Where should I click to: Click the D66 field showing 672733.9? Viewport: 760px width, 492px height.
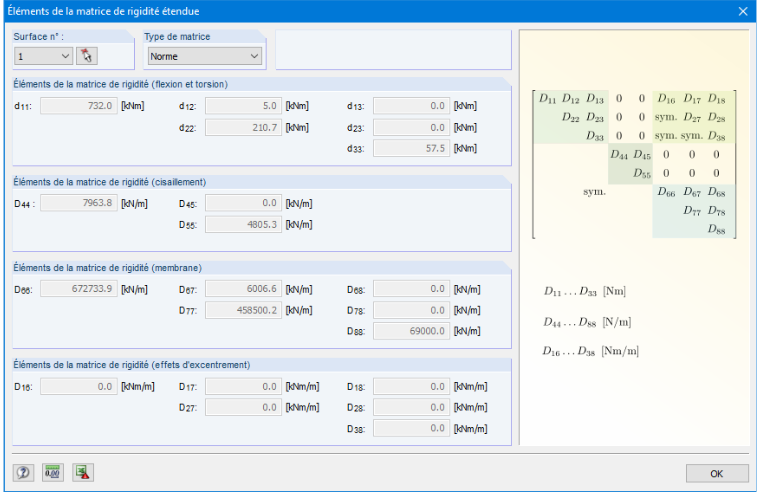coord(79,289)
